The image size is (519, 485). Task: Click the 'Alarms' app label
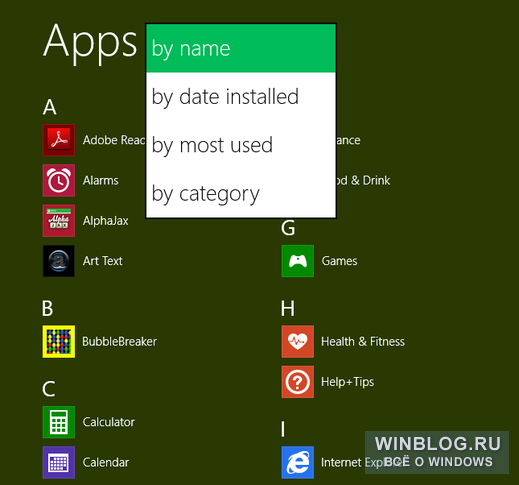click(101, 180)
